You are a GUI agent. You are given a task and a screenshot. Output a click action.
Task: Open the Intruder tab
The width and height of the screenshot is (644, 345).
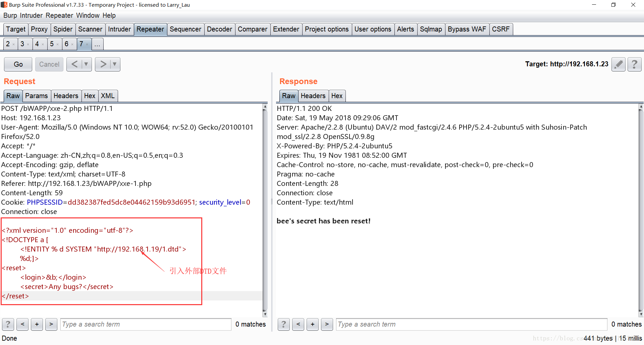coord(119,29)
